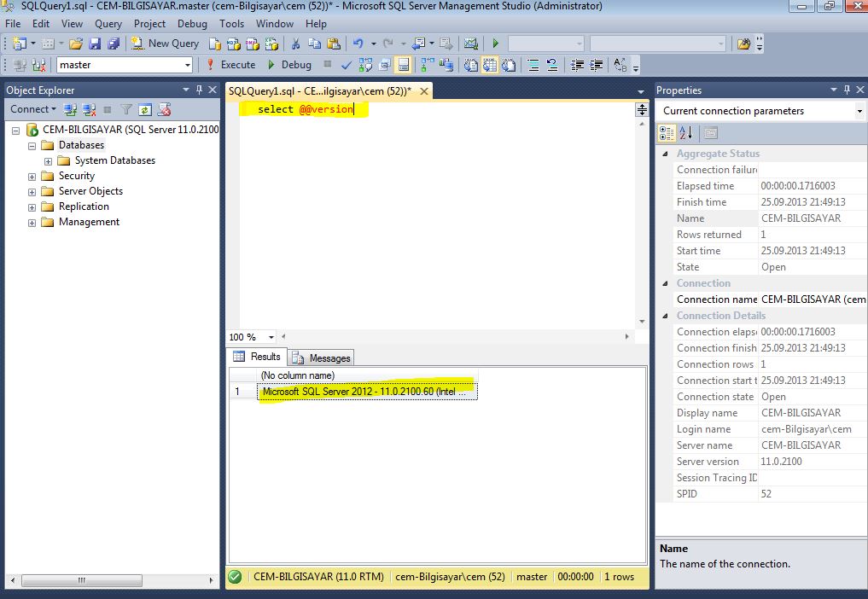Expand the Security folder
This screenshot has height=599, width=868.
[32, 177]
